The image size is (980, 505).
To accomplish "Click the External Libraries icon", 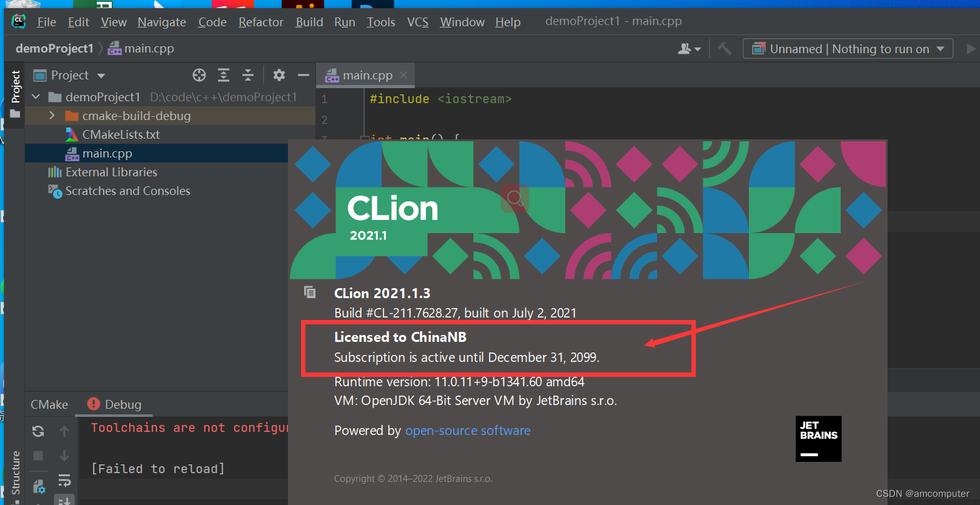I will [55, 172].
